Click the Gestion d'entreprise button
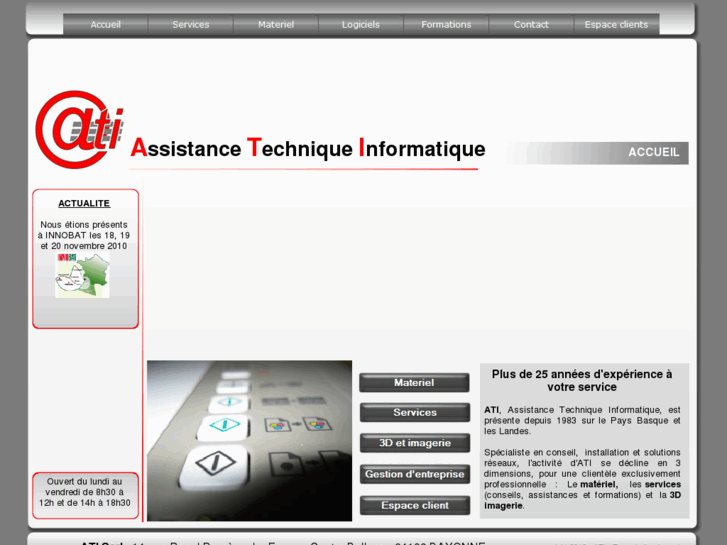The height and width of the screenshot is (545, 727). (x=415, y=474)
